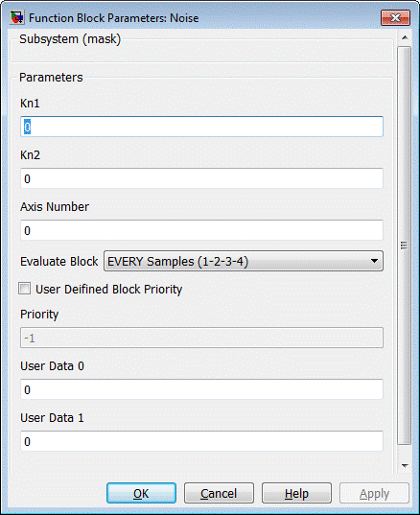The image size is (420, 515).
Task: Click the scrollbar up arrow
Action: coord(405,37)
